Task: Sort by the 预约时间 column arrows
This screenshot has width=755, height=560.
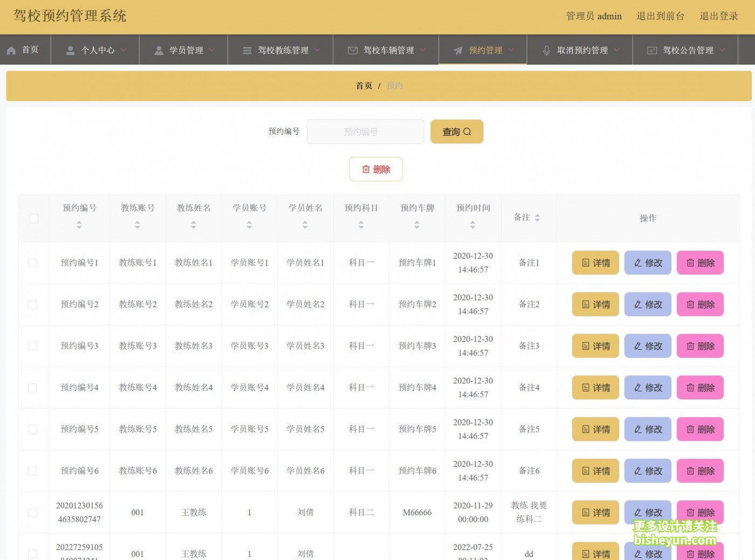Action: coord(472,225)
